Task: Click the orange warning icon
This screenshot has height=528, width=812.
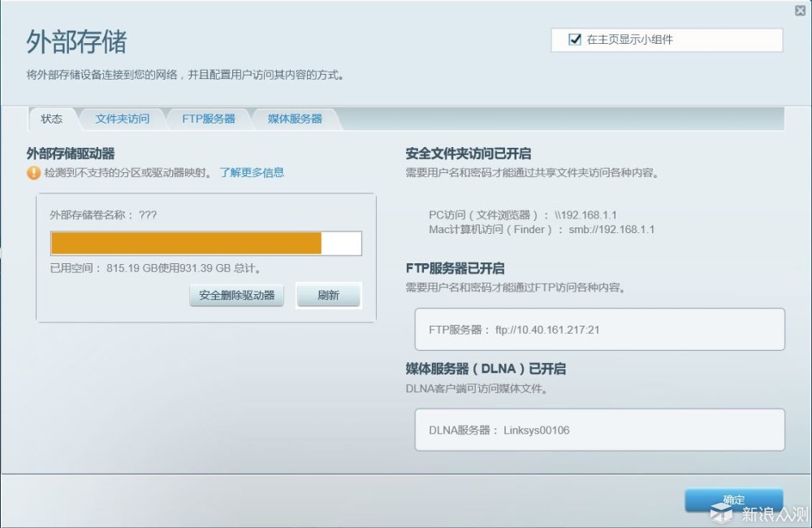Action: click(33, 172)
